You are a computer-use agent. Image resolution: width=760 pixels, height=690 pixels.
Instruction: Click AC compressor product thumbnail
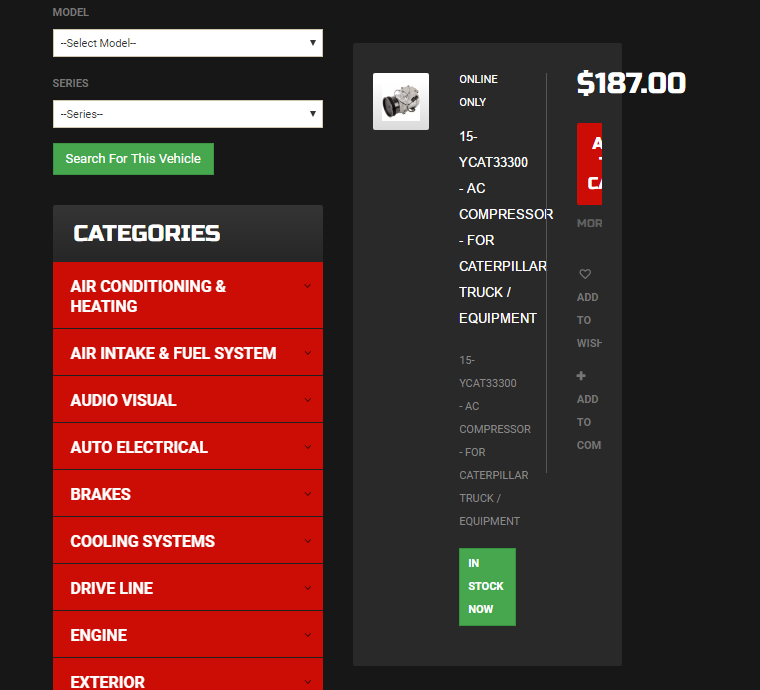coord(401,101)
